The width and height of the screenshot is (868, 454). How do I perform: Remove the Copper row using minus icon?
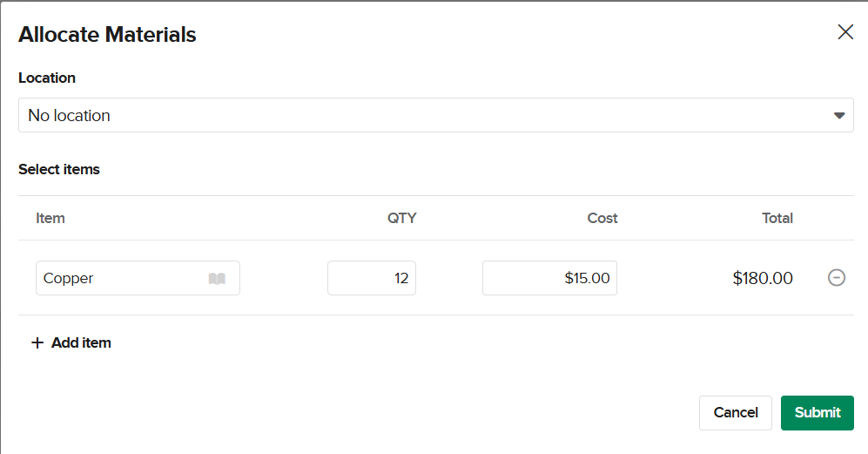[836, 278]
